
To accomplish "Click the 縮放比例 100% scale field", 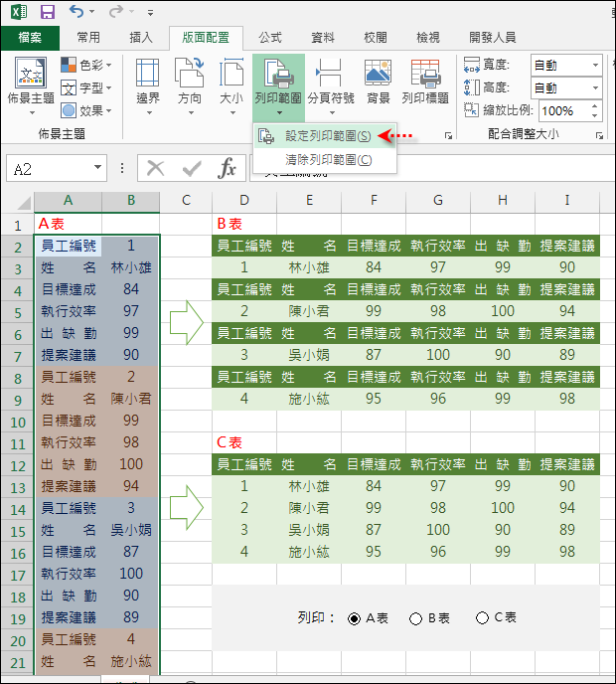I will pos(563,111).
